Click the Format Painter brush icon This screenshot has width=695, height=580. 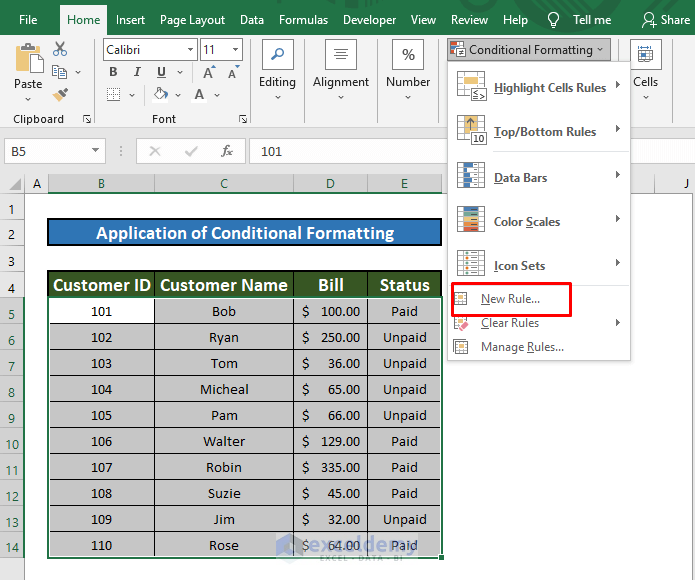click(60, 95)
